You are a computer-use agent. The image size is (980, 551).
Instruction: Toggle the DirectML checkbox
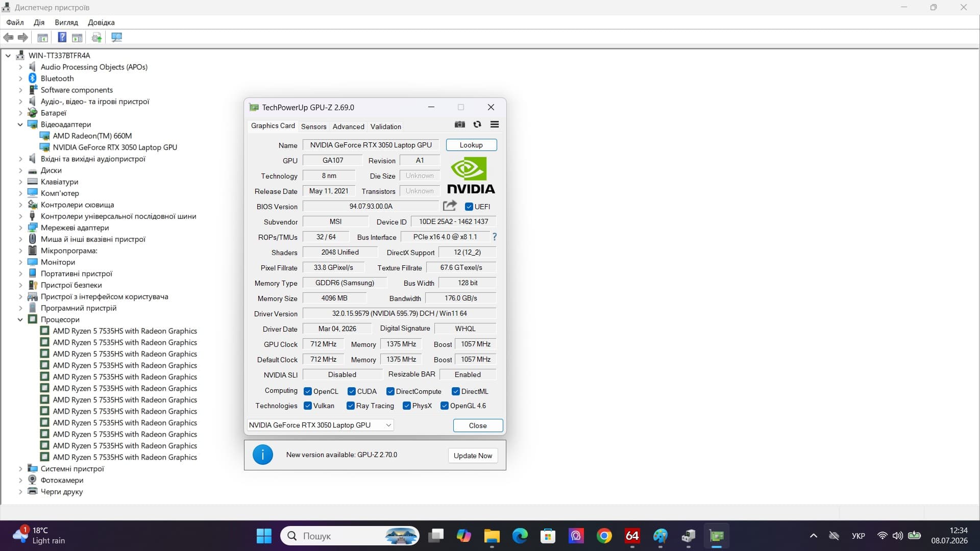[x=455, y=391]
